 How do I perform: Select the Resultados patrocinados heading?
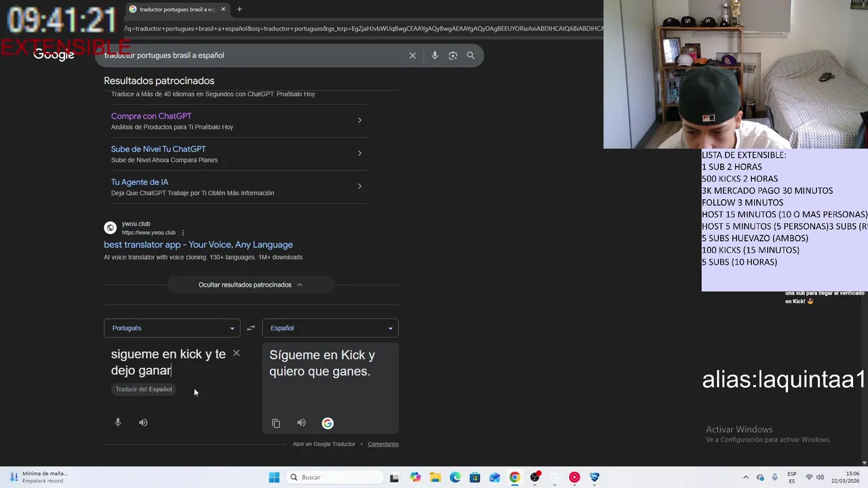(159, 81)
